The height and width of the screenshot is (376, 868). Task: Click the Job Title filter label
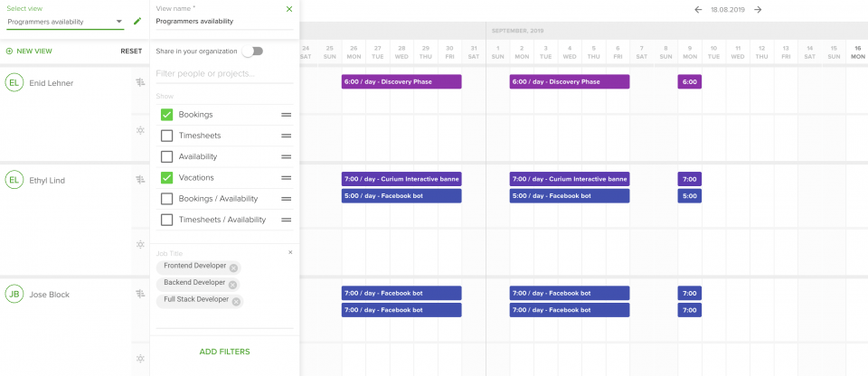pos(169,254)
